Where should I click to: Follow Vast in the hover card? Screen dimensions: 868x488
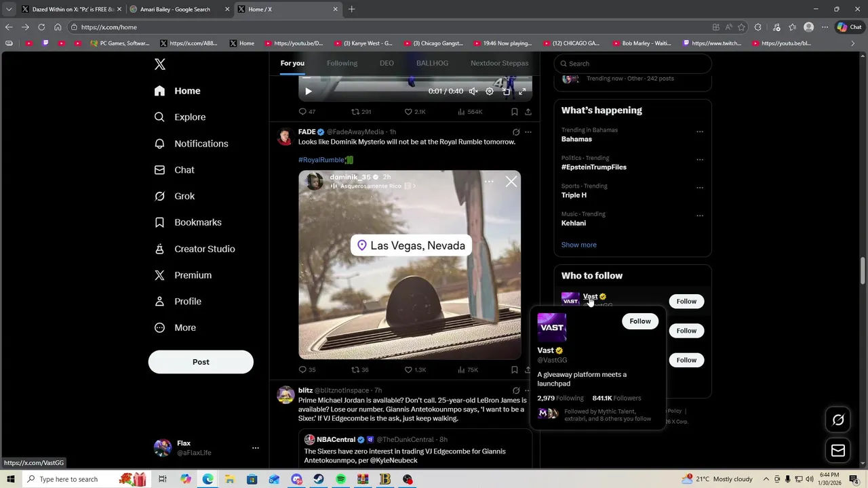click(640, 321)
